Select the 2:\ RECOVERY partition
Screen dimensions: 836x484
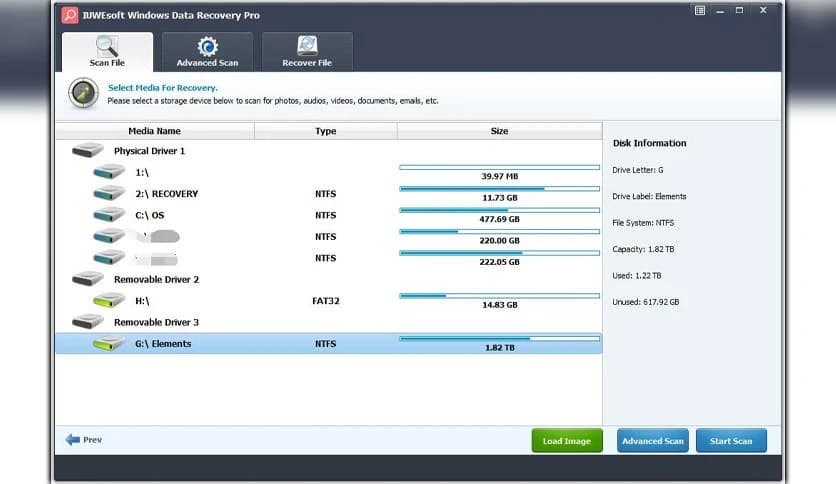(x=329, y=193)
